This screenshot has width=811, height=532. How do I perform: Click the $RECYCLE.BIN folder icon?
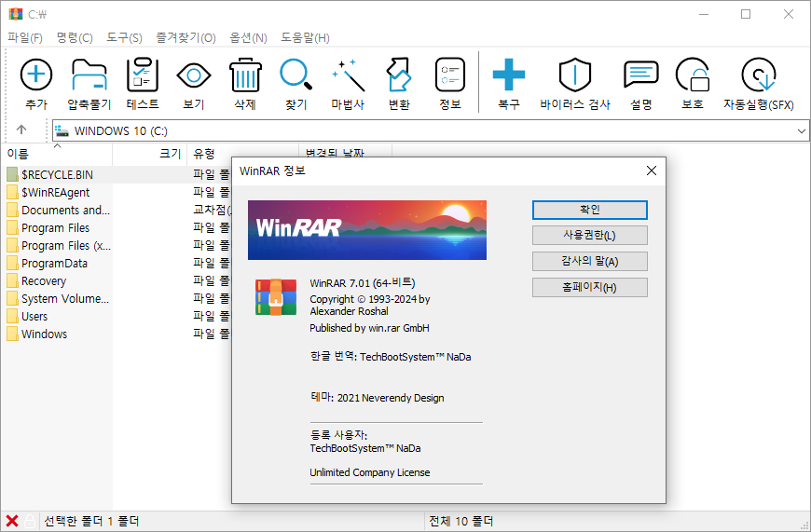click(x=12, y=175)
